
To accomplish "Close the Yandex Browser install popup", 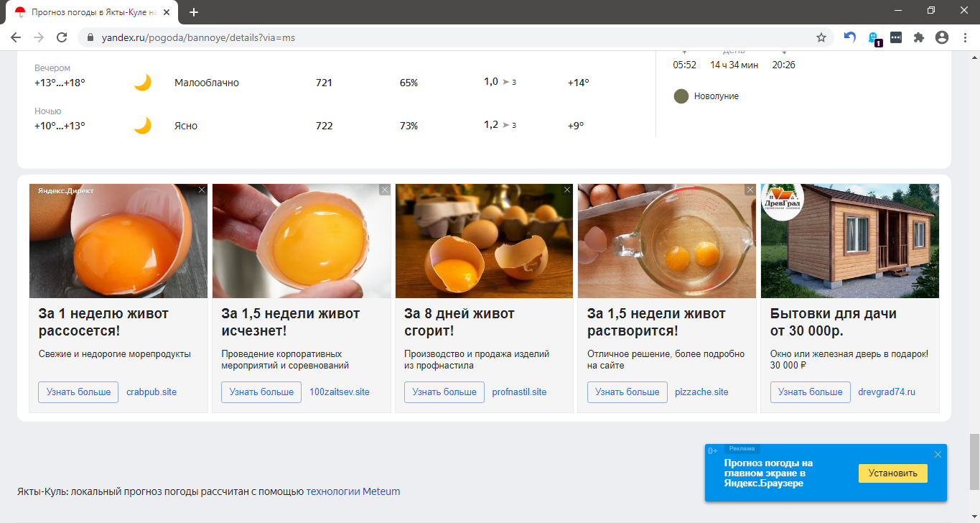I will pos(938,454).
